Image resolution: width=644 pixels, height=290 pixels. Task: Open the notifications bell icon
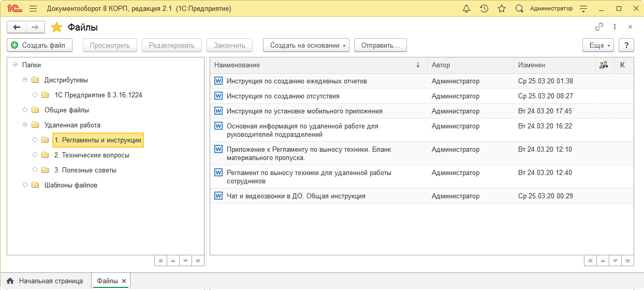pyautogui.click(x=466, y=9)
